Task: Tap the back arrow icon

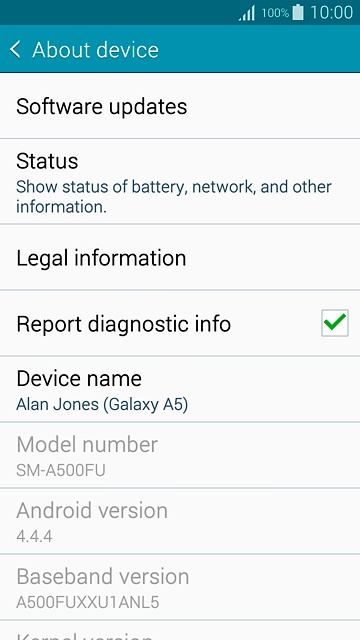Action: tap(15, 50)
